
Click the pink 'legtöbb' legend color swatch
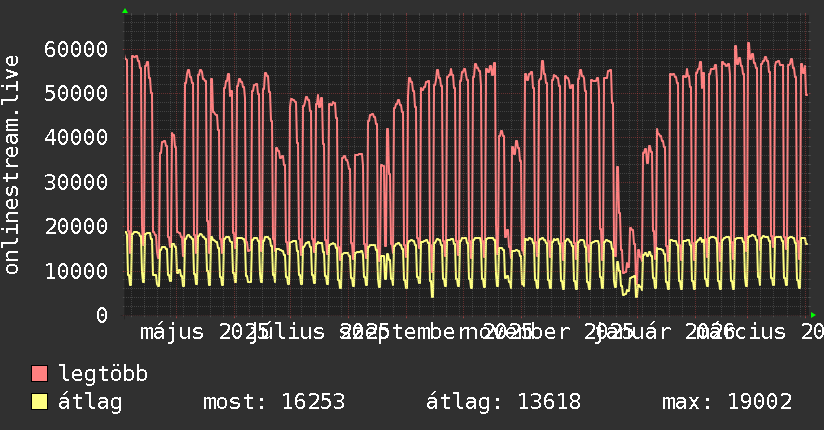point(39,374)
